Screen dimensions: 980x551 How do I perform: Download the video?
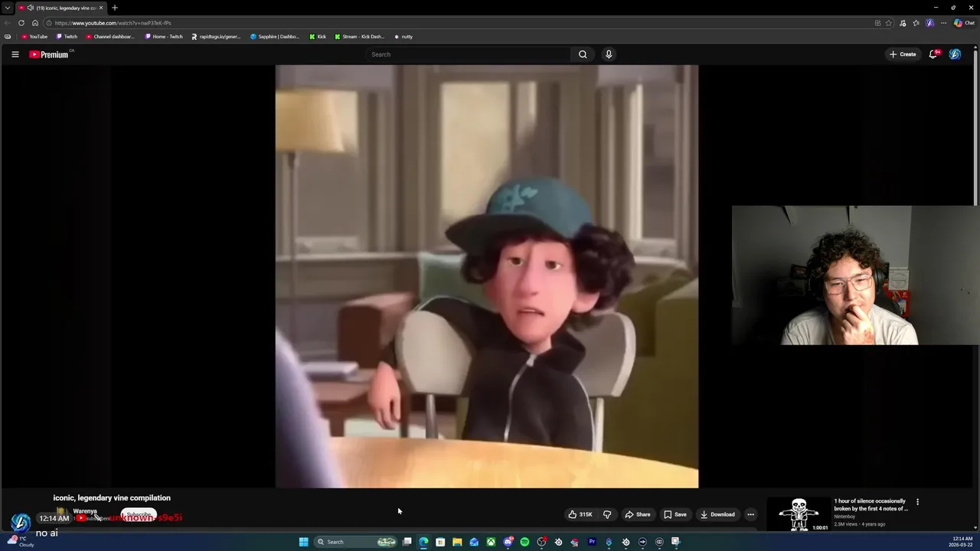tap(717, 514)
